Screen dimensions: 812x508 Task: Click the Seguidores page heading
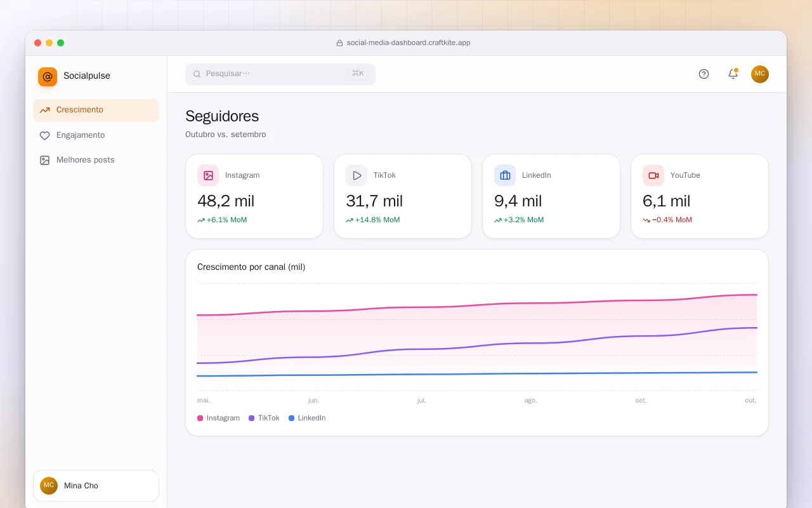[x=222, y=117]
